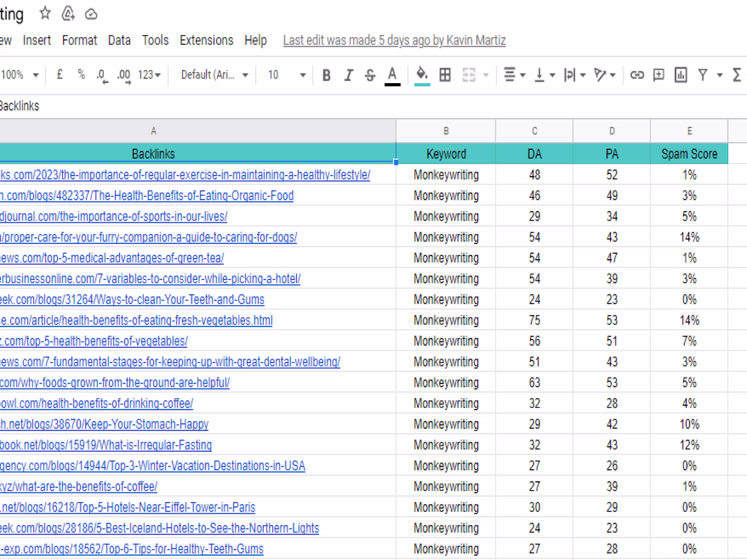Insert a comment
Image resolution: width=747 pixels, height=560 pixels.
click(659, 75)
